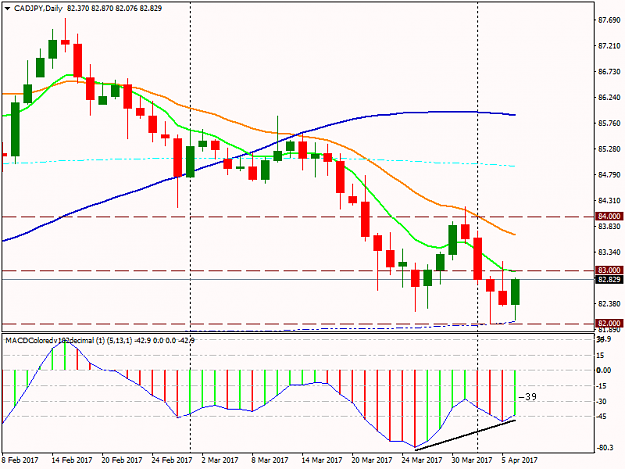Click the 5 Apr 2017 date label
This screenshot has height=469, width=625.
coord(519,460)
